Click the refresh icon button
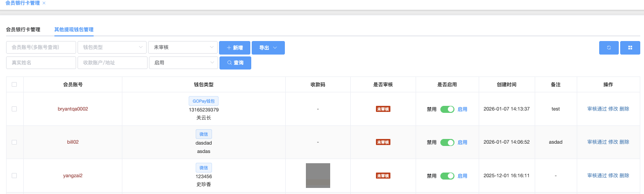Viewport: 644px width, 194px height. (609, 48)
